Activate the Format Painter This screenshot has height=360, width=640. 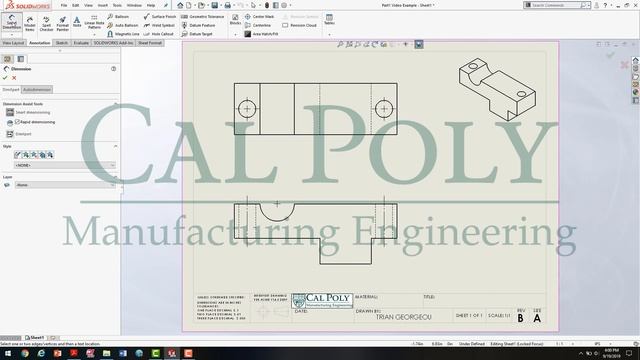(62, 24)
